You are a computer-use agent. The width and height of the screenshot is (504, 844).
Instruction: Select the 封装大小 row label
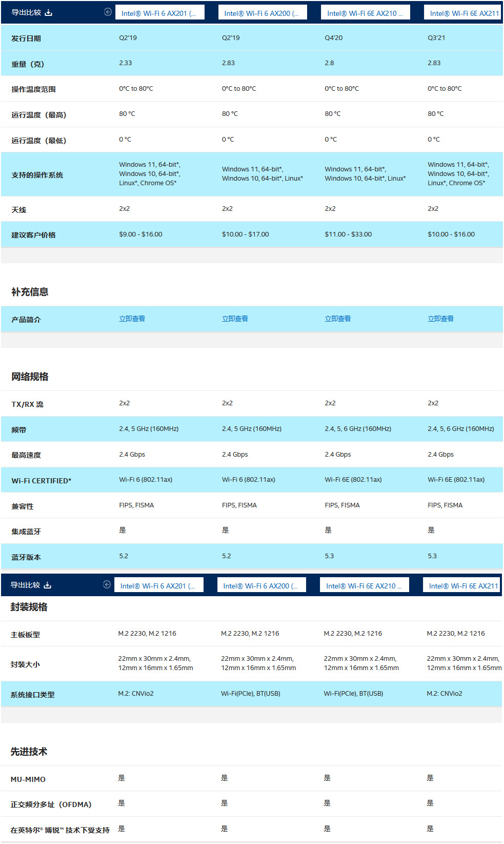coord(25,664)
